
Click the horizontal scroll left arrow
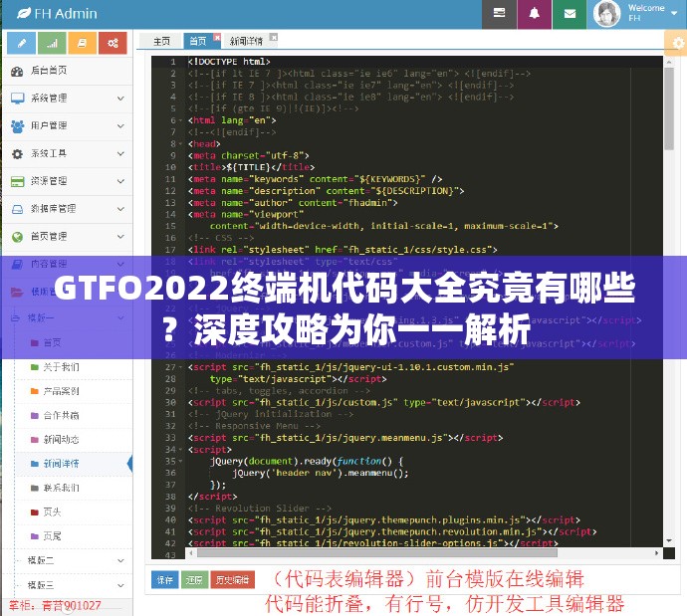tap(191, 553)
